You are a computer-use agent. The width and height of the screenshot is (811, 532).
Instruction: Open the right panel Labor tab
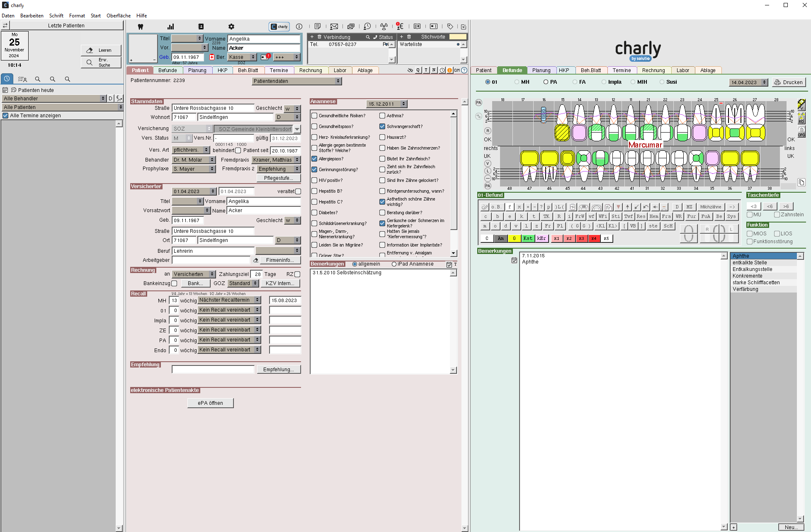coord(682,70)
